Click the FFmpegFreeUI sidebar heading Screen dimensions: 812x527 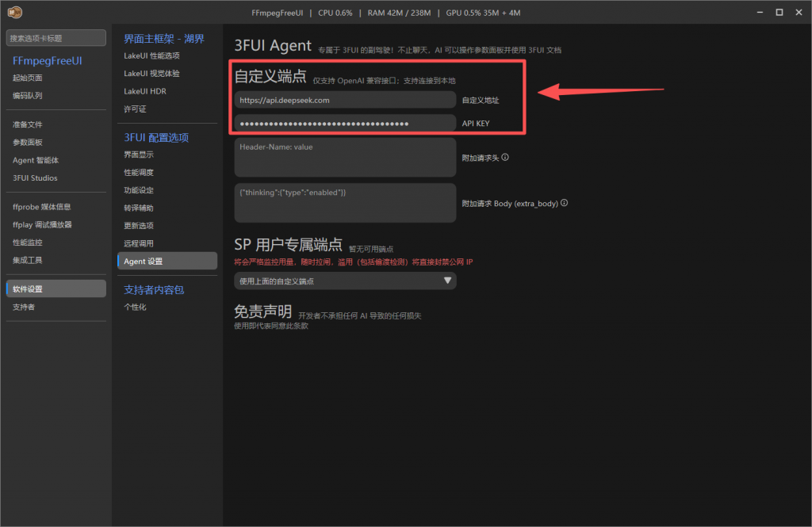coord(47,60)
